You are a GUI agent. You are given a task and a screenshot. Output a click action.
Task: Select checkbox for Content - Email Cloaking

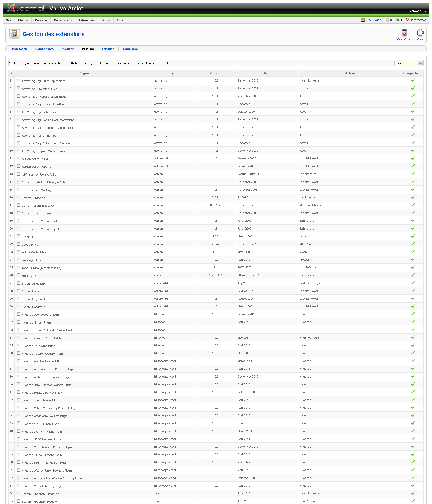(x=18, y=190)
